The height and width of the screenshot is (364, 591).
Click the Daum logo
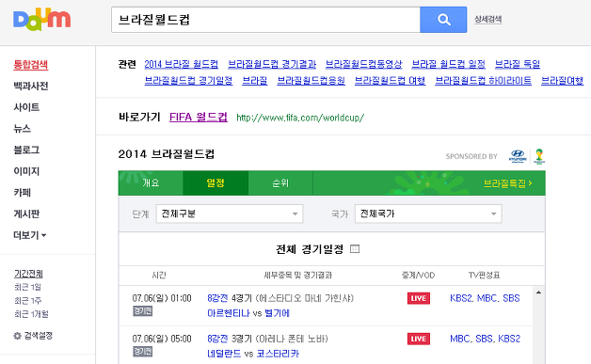pyautogui.click(x=41, y=20)
